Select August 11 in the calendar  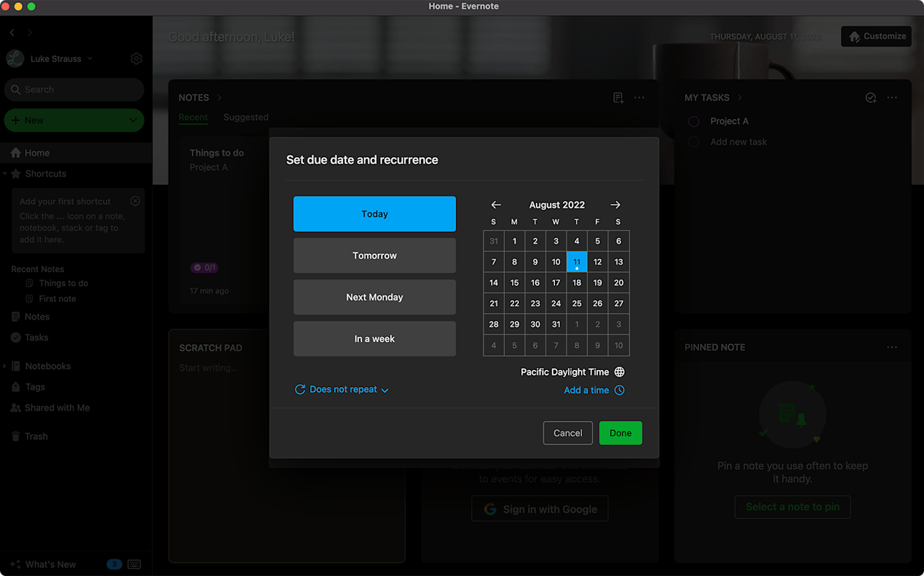(577, 262)
